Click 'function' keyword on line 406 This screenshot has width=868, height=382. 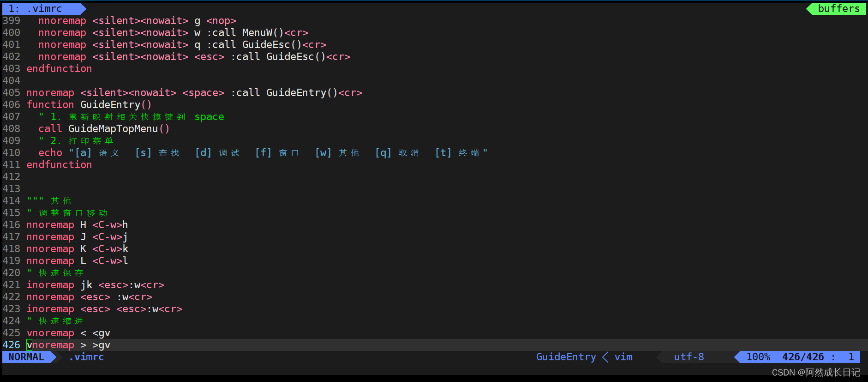click(x=50, y=105)
